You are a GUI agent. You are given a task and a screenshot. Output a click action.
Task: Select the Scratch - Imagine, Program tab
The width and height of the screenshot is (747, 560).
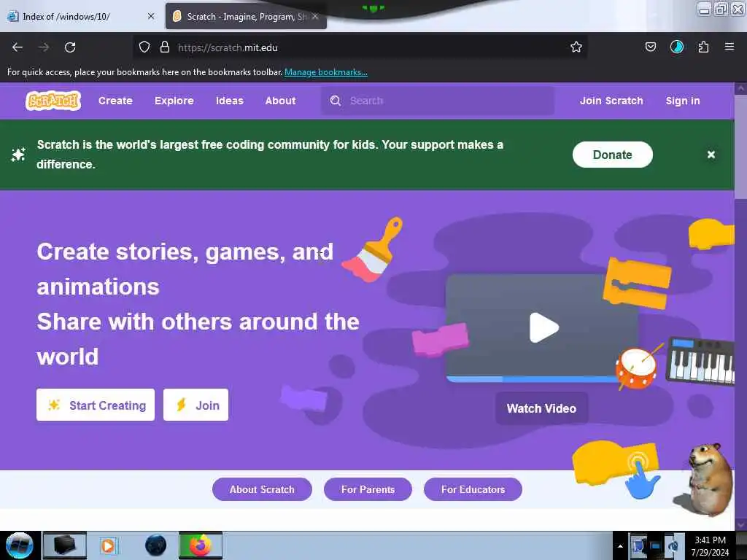[246, 16]
